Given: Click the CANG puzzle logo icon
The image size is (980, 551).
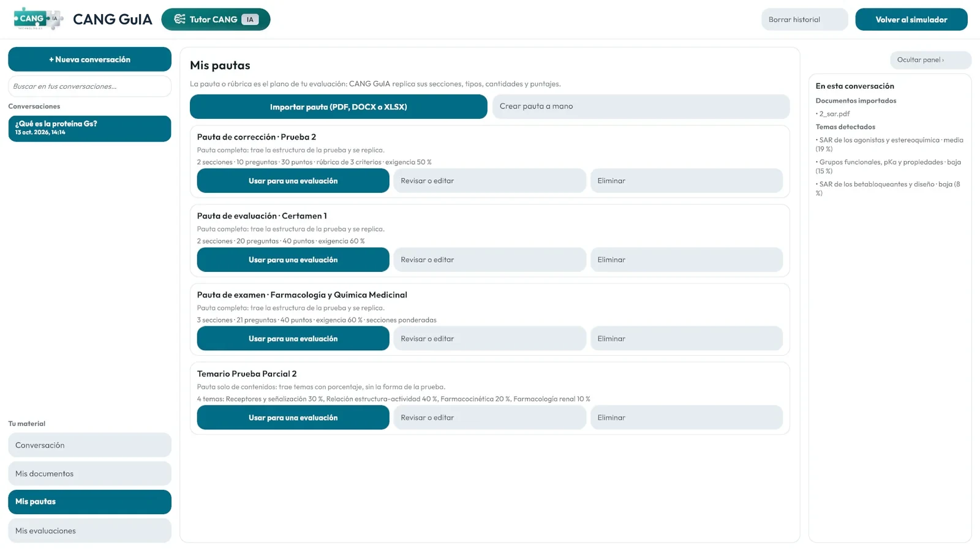Looking at the screenshot, I should [x=38, y=19].
